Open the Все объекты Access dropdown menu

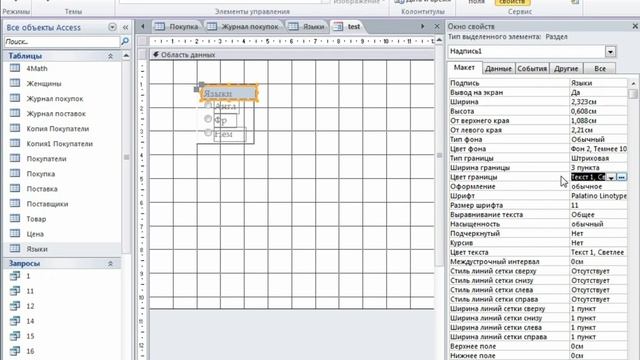[112, 27]
